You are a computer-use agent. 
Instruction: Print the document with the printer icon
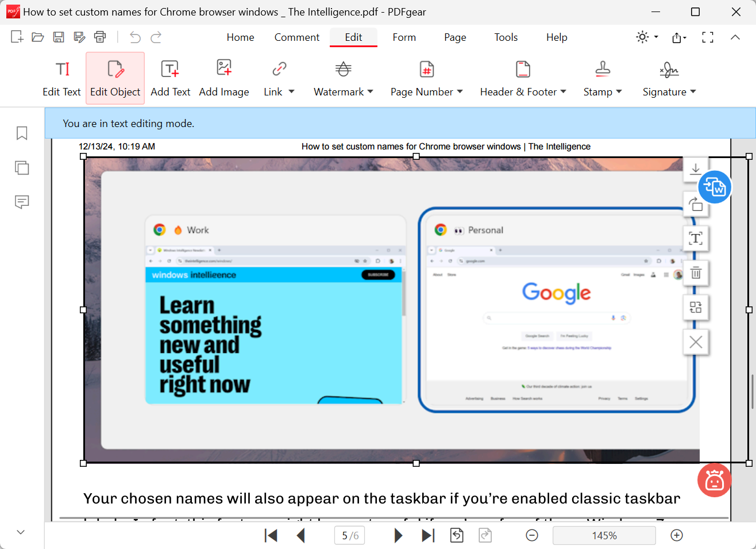point(100,37)
